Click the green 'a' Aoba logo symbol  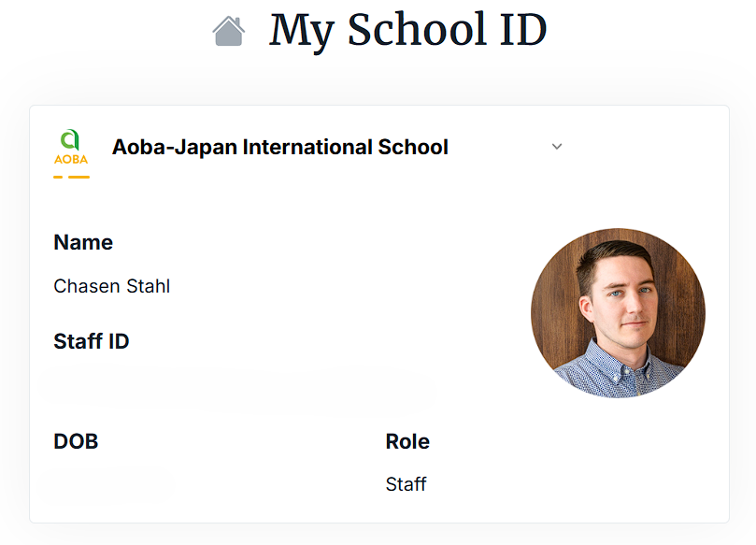(70, 139)
